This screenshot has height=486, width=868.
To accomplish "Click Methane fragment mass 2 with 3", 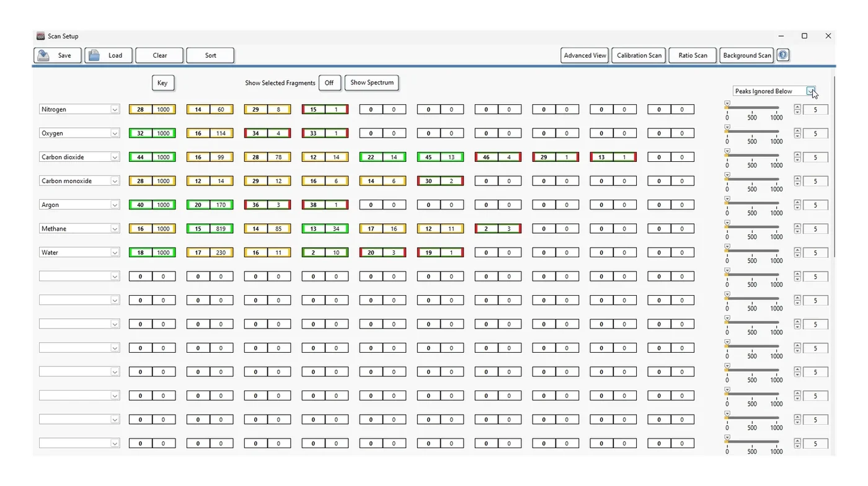I will (498, 229).
